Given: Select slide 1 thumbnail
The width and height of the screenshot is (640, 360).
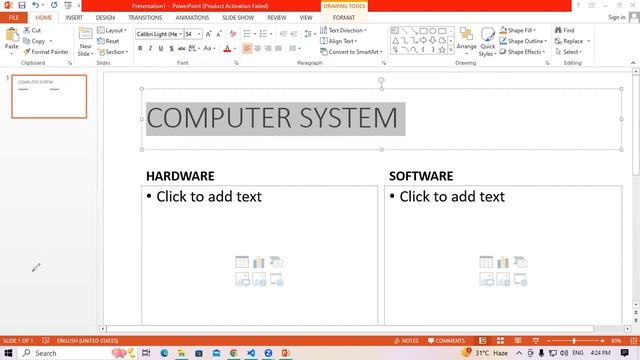Looking at the screenshot, I should pyautogui.click(x=49, y=97).
